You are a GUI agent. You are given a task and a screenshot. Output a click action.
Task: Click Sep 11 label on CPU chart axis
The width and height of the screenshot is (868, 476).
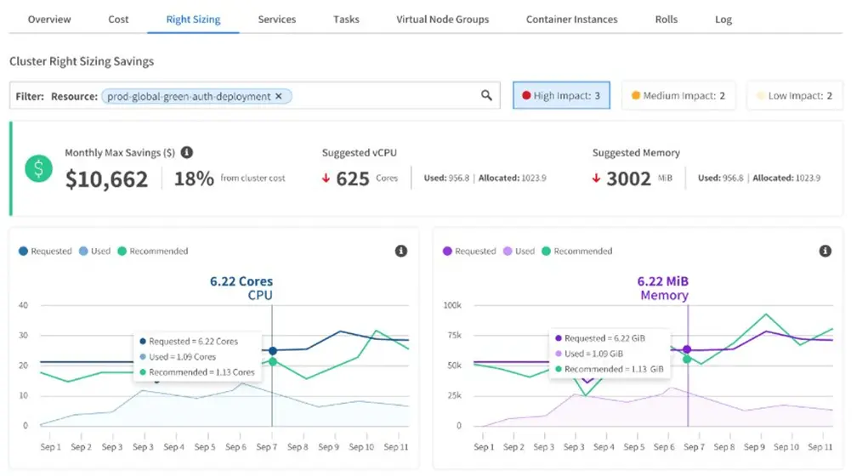coord(396,446)
